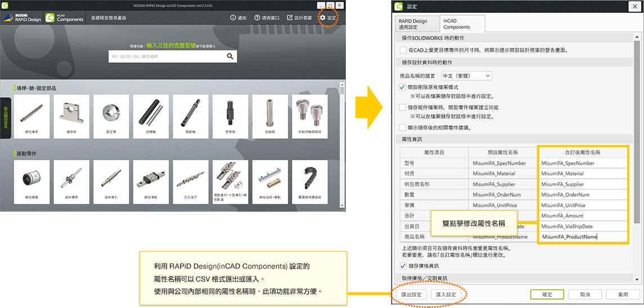Toggle the CAD dimension change warning checkbox
This screenshot has width=644, height=308.
(x=403, y=50)
